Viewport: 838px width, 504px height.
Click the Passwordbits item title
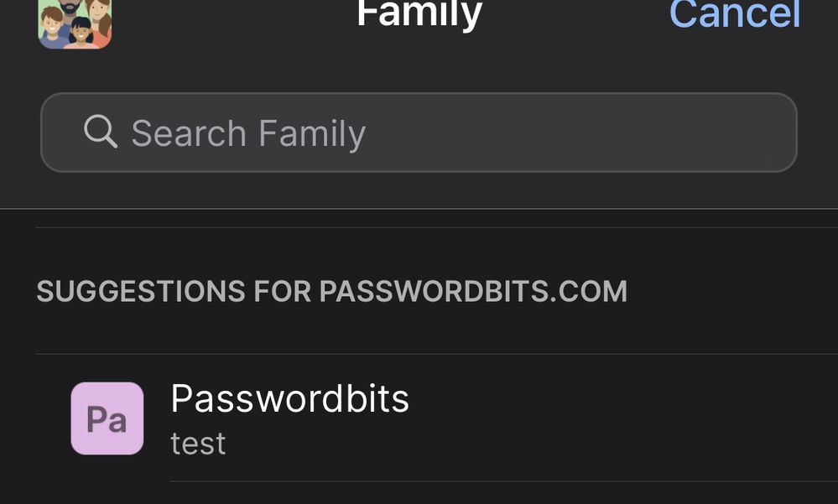click(x=289, y=399)
